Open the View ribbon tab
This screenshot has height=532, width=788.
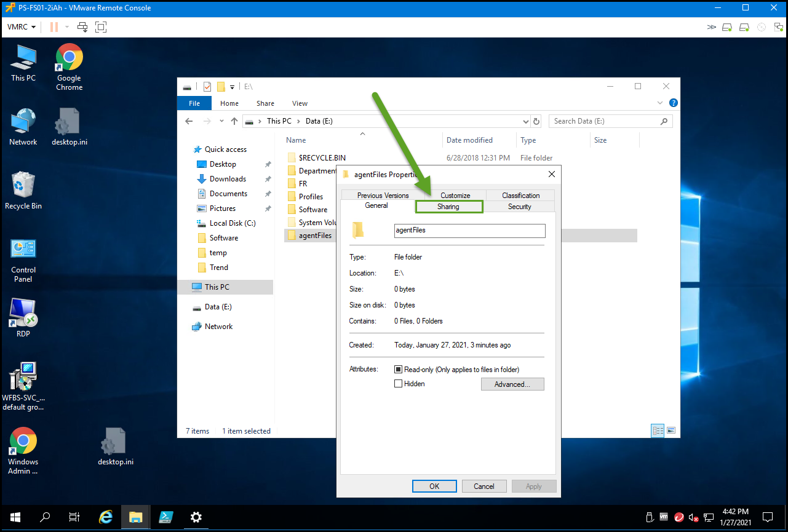pyautogui.click(x=300, y=103)
